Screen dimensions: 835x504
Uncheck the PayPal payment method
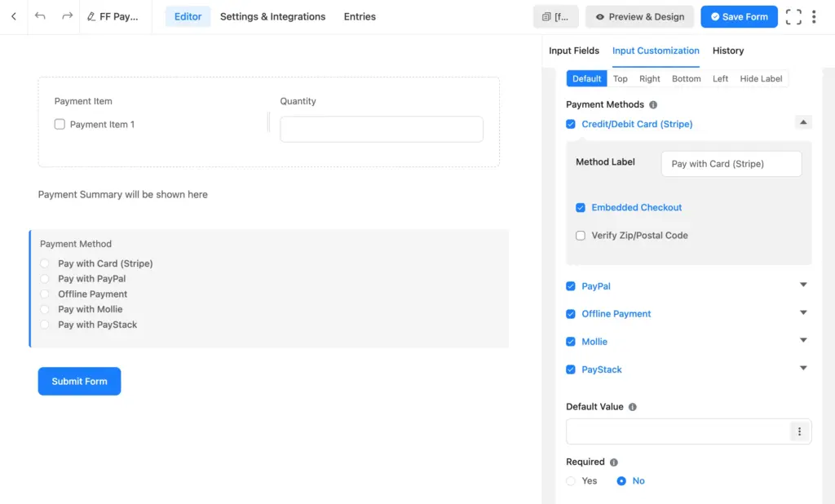point(570,286)
